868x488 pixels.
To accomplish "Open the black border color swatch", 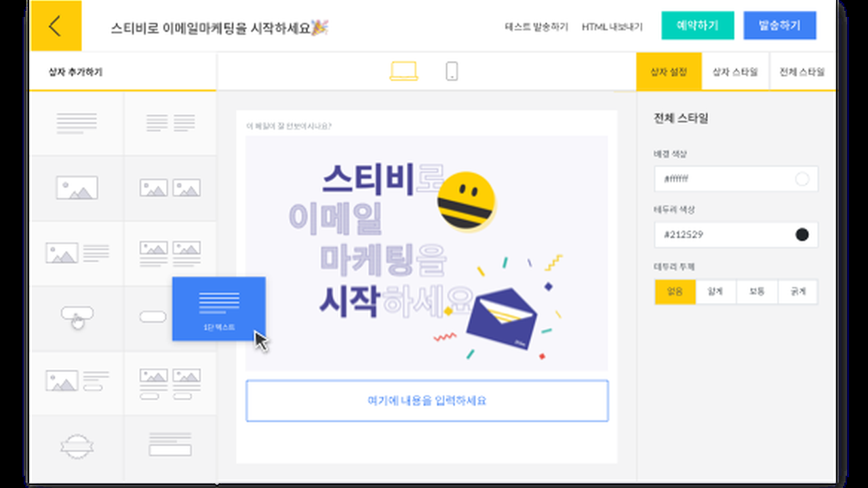I will pyautogui.click(x=802, y=235).
